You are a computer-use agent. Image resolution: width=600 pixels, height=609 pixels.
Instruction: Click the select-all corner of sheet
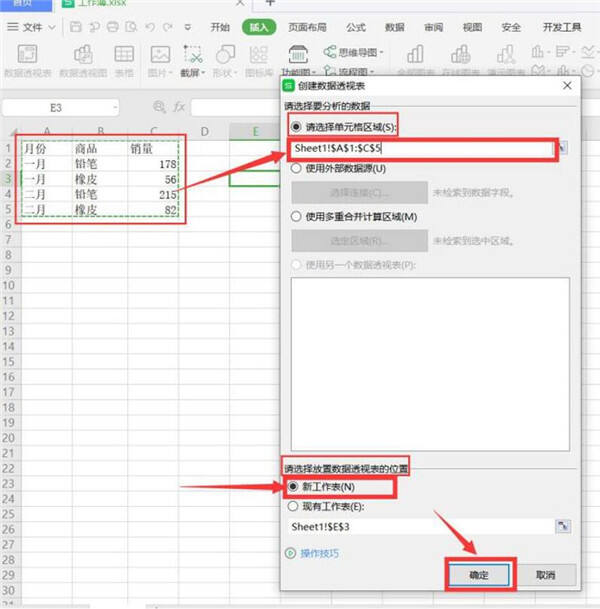[14, 133]
